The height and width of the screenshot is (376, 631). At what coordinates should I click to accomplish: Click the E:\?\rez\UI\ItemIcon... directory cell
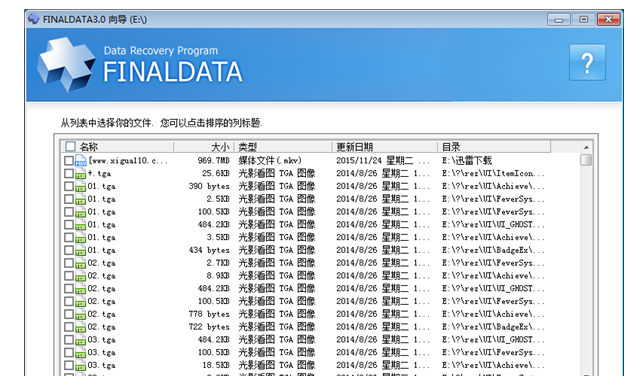pos(493,174)
